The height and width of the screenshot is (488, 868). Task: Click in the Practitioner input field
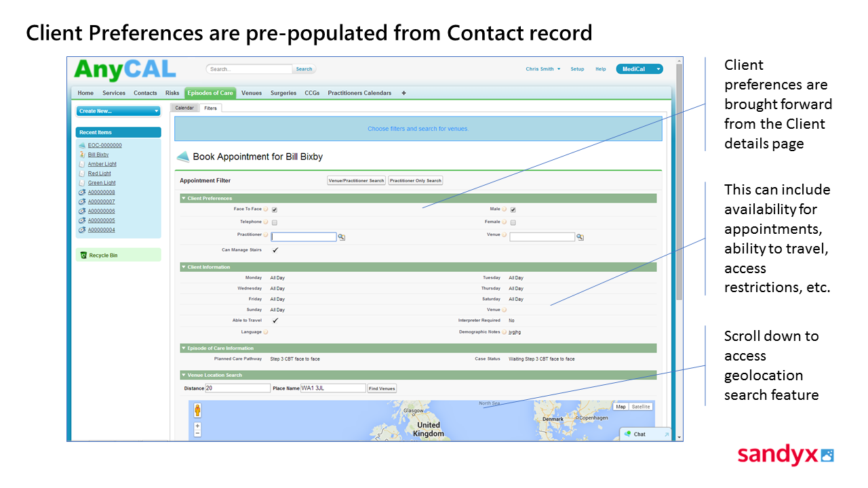pos(304,237)
